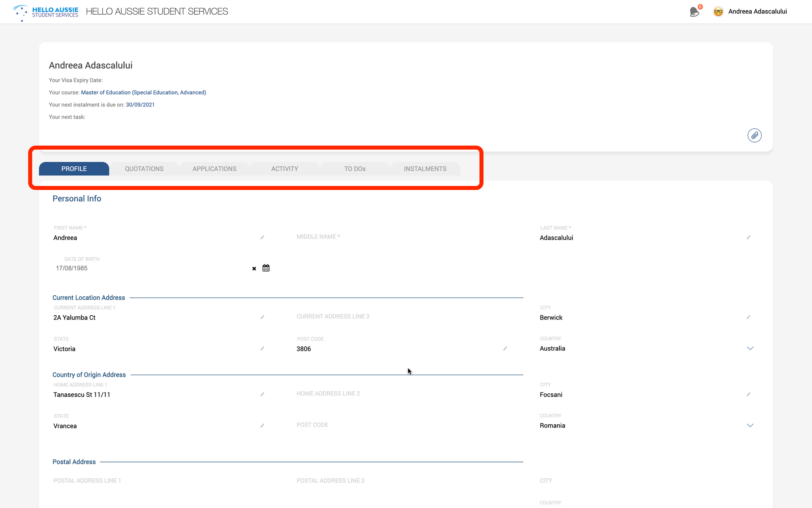Image resolution: width=812 pixels, height=508 pixels.
Task: Switch to the Quotations tab
Action: pos(144,169)
